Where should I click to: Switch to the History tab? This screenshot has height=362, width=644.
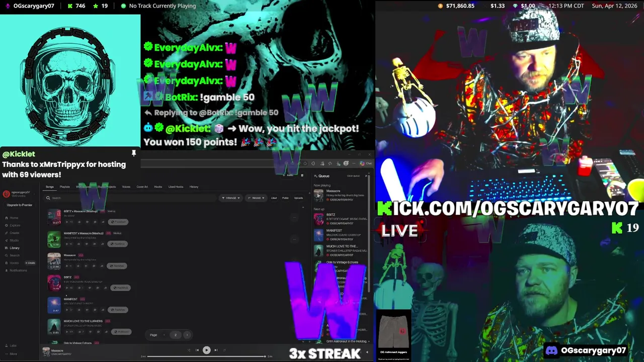coord(194,187)
